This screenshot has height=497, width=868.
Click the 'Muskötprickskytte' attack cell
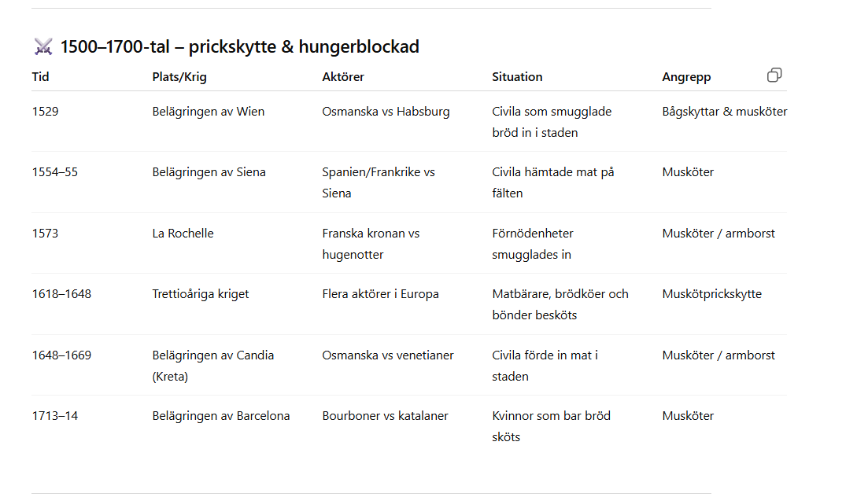[x=712, y=294]
